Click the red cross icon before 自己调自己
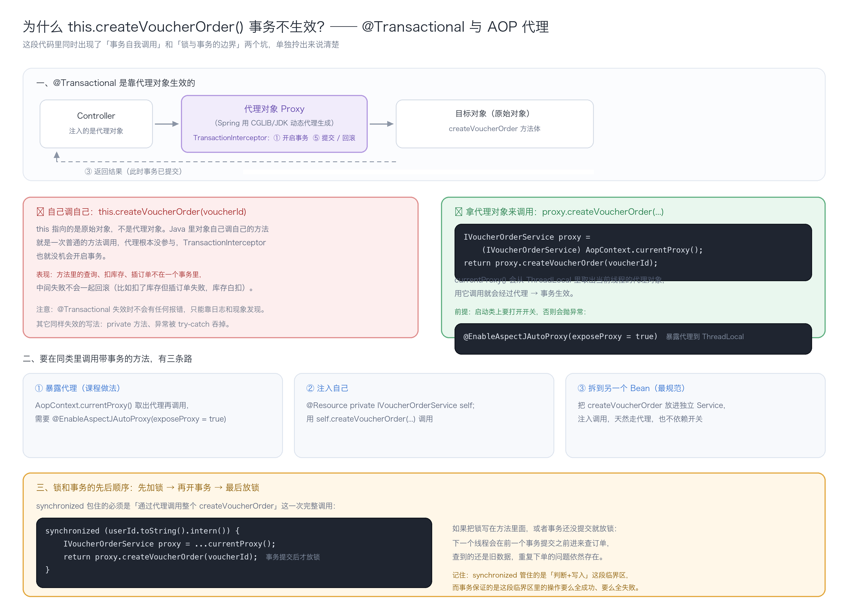848x616 pixels. coord(40,212)
